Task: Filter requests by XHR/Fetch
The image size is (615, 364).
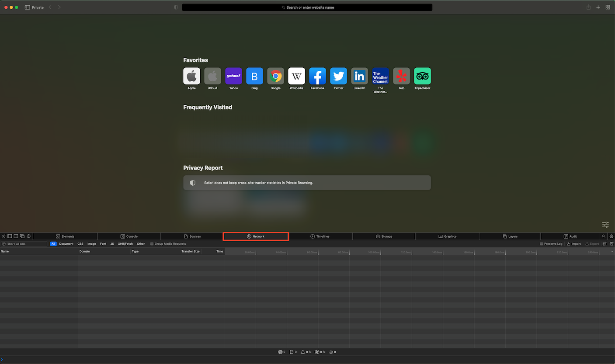Action: [x=125, y=244]
